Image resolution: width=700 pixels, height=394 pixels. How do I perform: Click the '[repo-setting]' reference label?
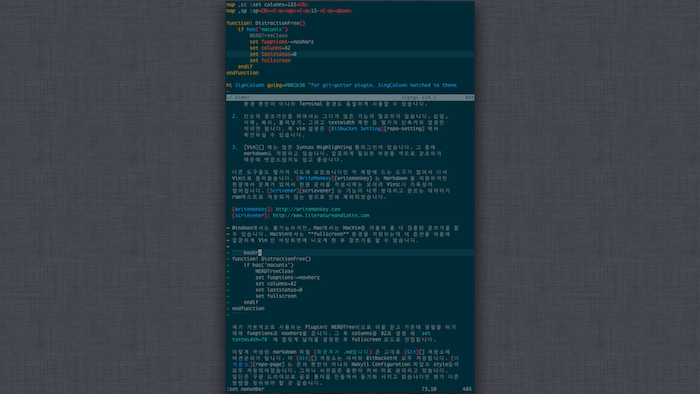(404, 129)
